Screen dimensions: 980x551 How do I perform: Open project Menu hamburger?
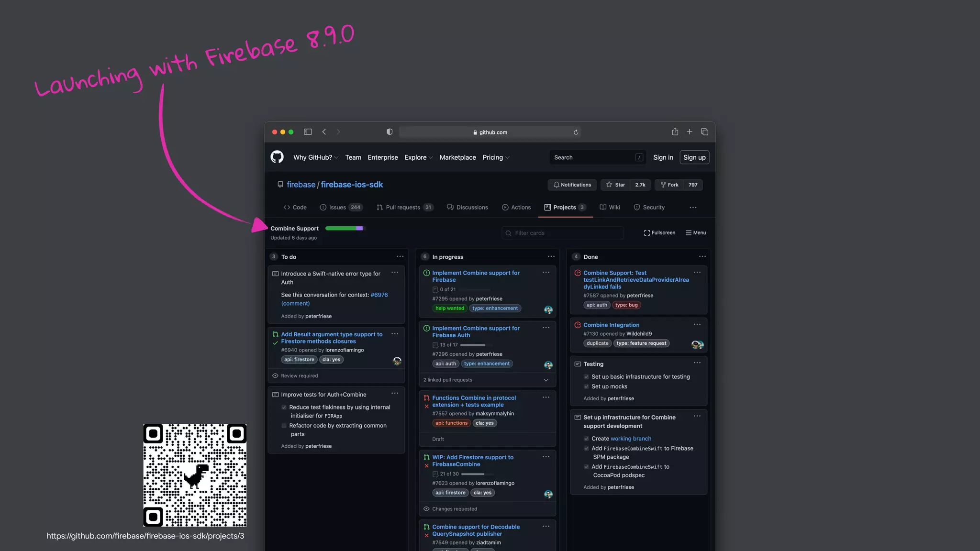pos(696,233)
